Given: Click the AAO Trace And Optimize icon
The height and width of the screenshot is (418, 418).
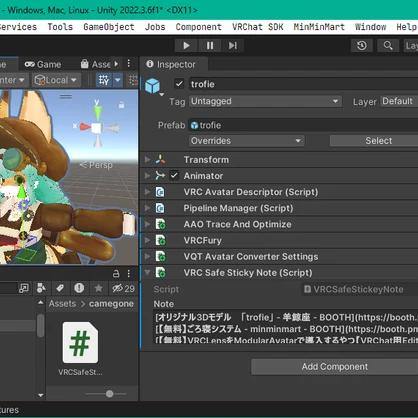Looking at the screenshot, I should [161, 224].
